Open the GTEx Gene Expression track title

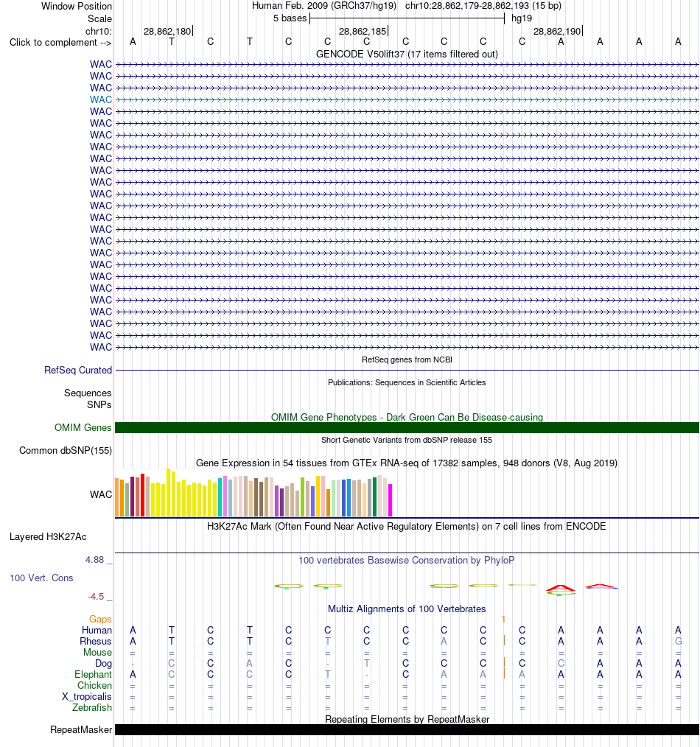(407, 463)
